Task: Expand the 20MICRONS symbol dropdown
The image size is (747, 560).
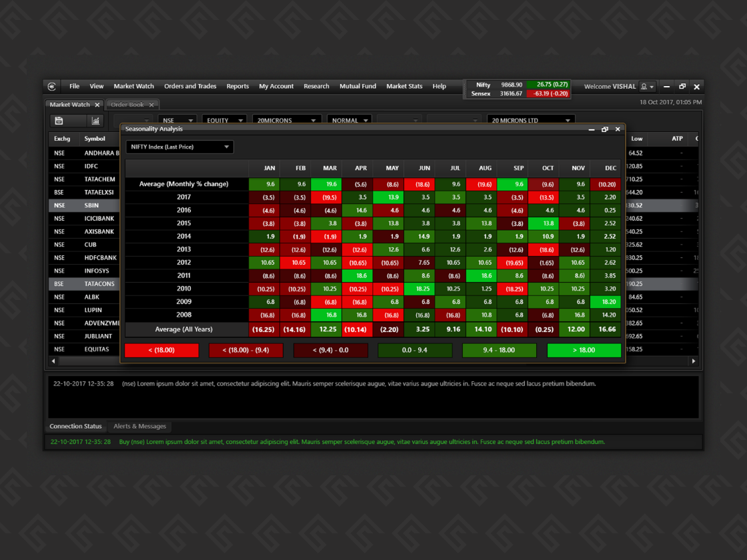Action: point(286,121)
